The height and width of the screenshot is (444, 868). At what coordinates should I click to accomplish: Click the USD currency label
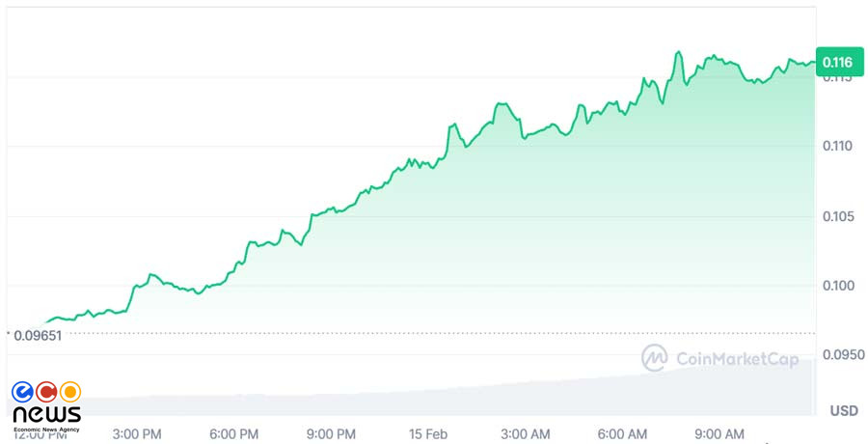click(843, 411)
